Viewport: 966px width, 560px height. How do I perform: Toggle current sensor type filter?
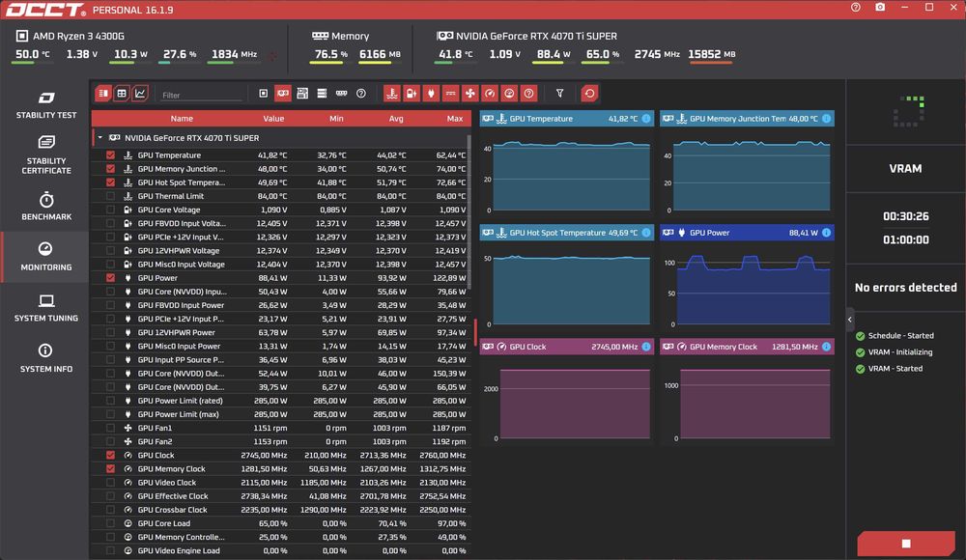click(x=451, y=94)
